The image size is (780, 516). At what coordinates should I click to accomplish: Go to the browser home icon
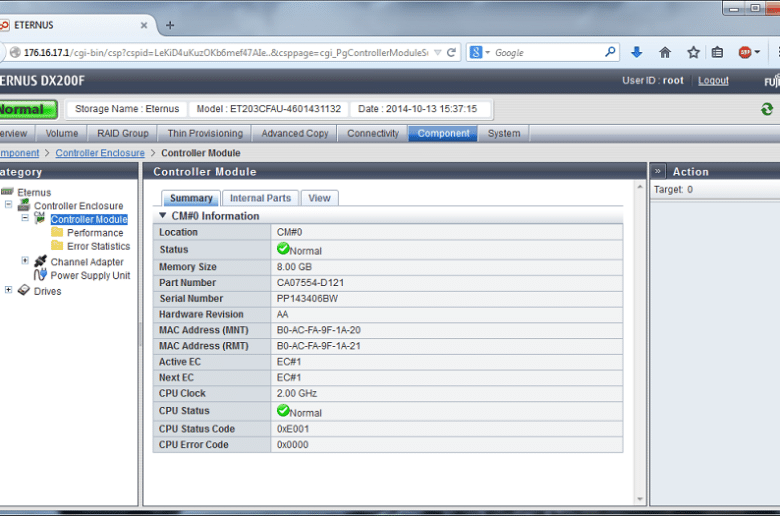point(665,52)
